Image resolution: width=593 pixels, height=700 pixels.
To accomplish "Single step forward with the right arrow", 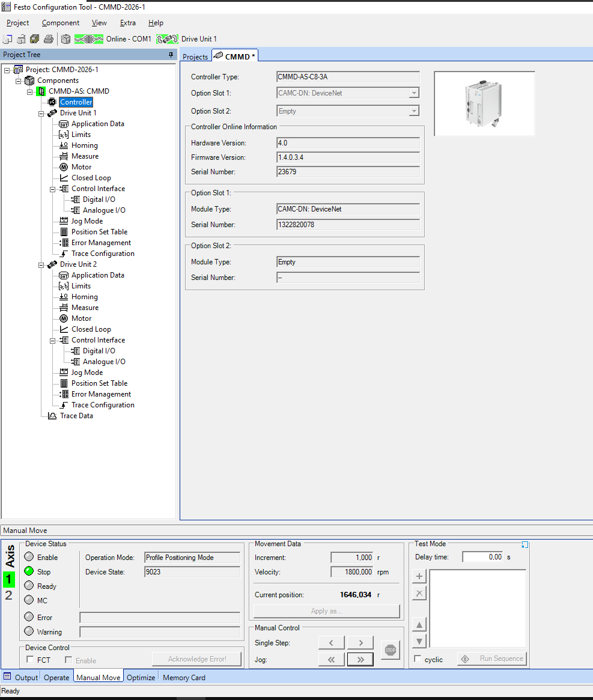I will tap(360, 643).
